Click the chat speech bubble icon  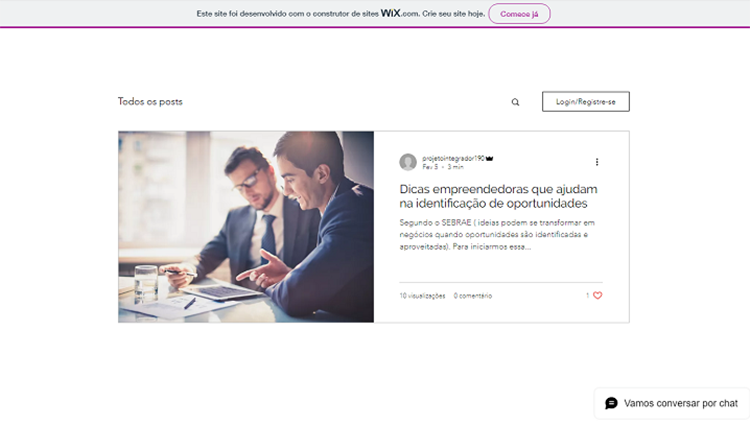point(611,403)
